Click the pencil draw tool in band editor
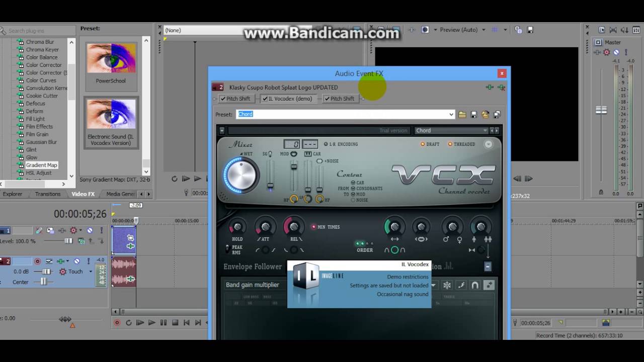The image size is (644, 362). click(461, 285)
